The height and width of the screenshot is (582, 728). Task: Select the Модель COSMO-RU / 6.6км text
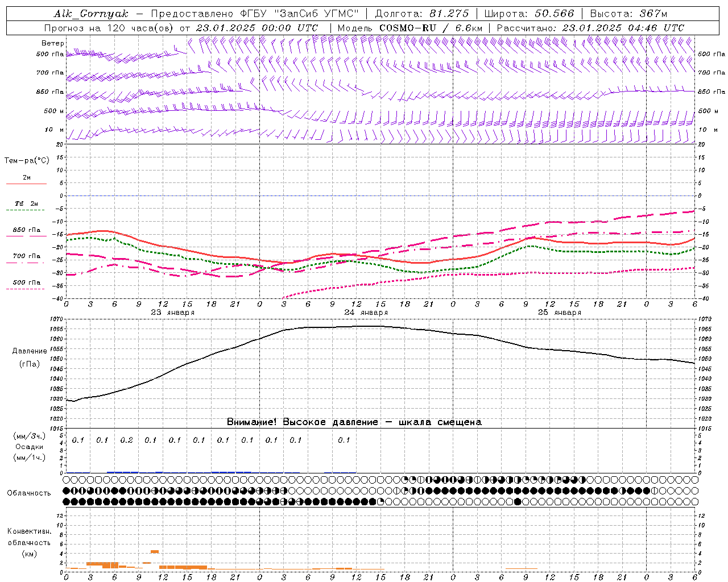click(x=409, y=28)
